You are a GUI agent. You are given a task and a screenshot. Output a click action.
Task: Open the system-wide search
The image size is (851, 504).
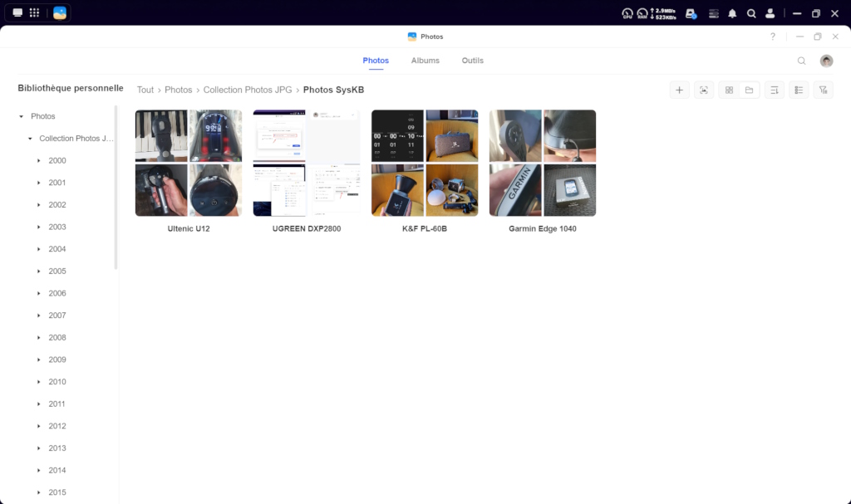pyautogui.click(x=751, y=13)
